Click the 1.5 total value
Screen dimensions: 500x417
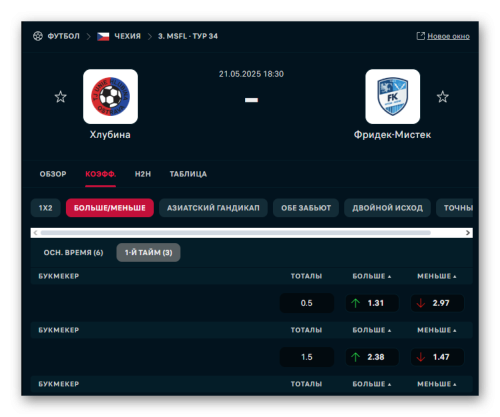307,357
